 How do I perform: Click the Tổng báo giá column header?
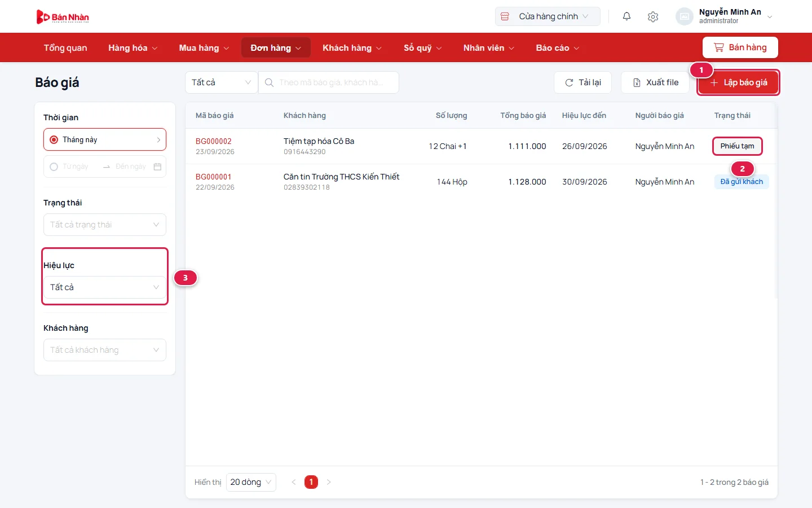point(523,115)
